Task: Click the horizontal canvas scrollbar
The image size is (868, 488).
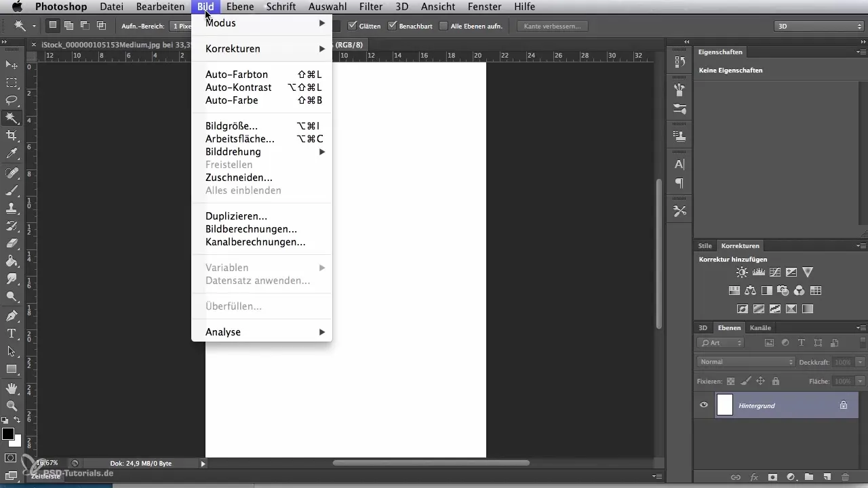Action: pyautogui.click(x=431, y=463)
